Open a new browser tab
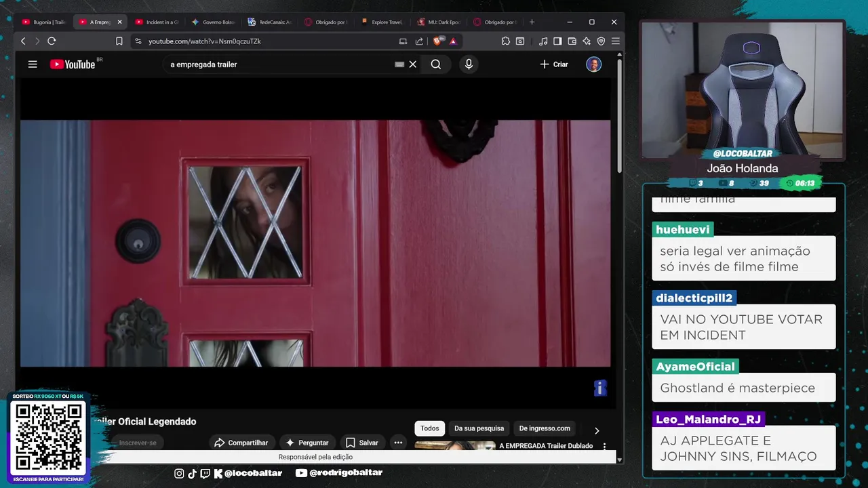The height and width of the screenshot is (488, 868). tap(532, 22)
